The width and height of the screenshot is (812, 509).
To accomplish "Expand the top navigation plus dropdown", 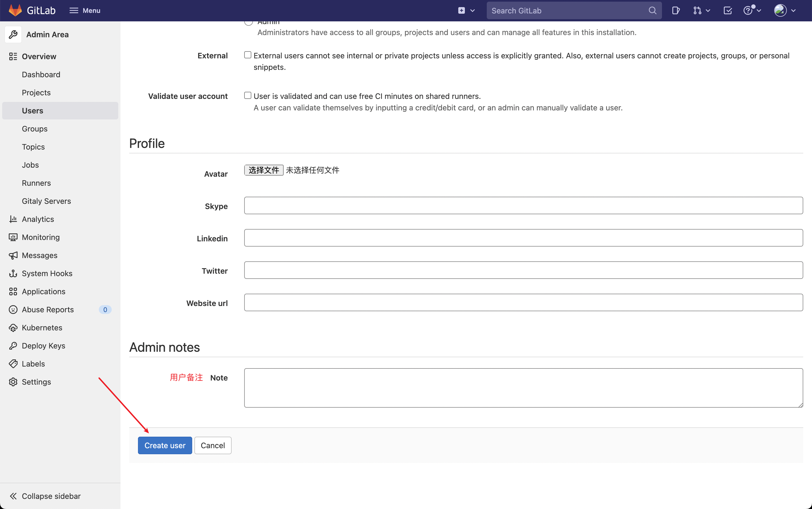I will pyautogui.click(x=472, y=11).
